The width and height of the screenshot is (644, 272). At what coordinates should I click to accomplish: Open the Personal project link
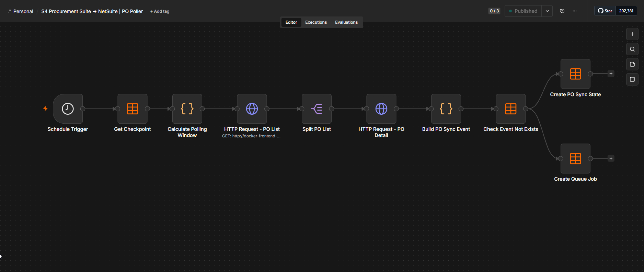pos(21,11)
